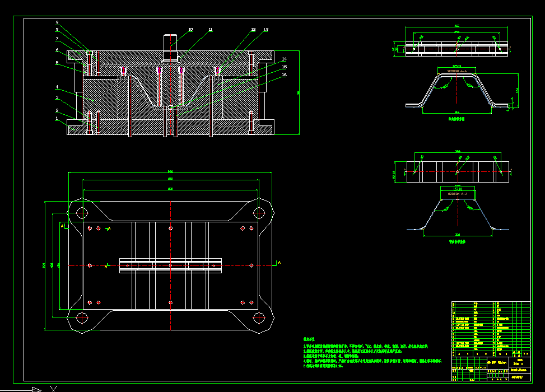Click SECTION A—A label in upper-right profile view

(x=457, y=71)
